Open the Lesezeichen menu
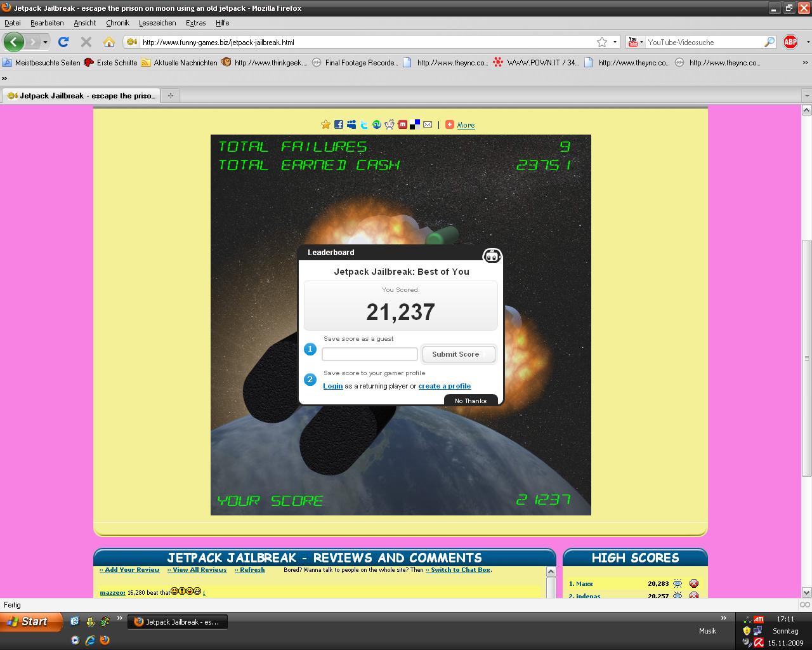The width and height of the screenshot is (812, 650). [157, 23]
